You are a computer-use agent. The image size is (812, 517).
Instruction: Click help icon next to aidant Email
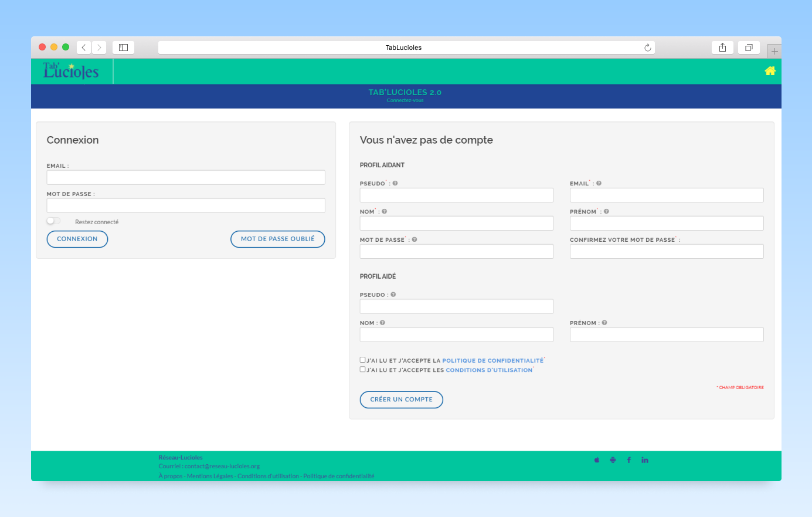pos(599,183)
